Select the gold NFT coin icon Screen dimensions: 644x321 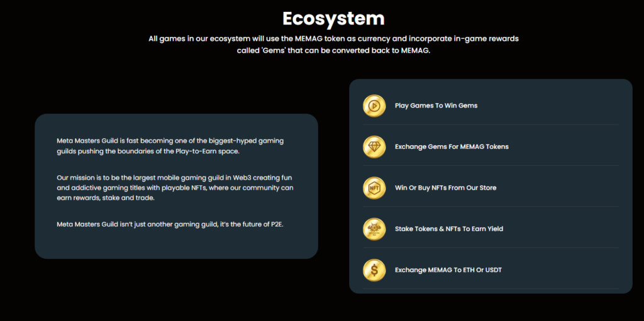[x=374, y=188]
